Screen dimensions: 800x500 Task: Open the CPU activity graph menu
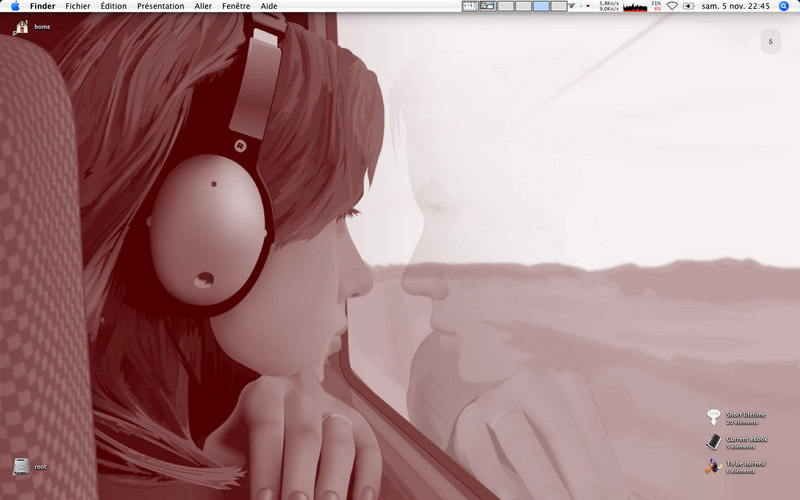pyautogui.click(x=635, y=7)
